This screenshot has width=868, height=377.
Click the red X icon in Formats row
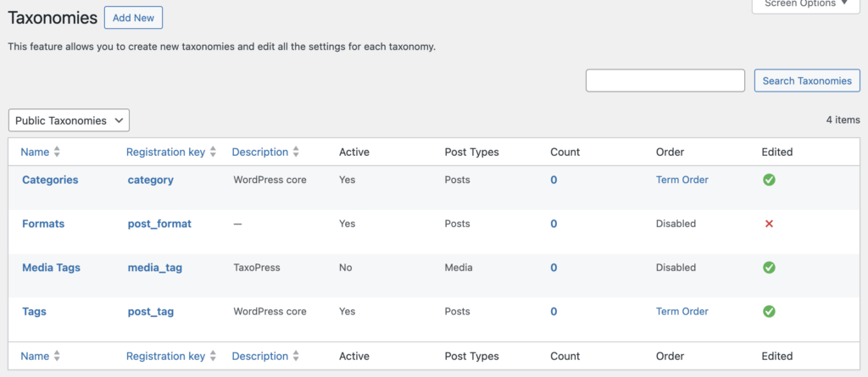click(768, 224)
